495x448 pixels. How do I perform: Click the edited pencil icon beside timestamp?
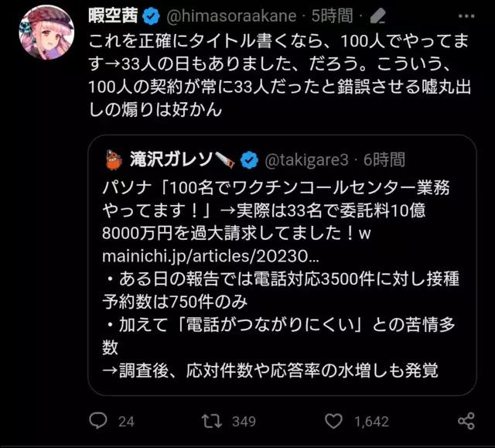[x=378, y=16]
